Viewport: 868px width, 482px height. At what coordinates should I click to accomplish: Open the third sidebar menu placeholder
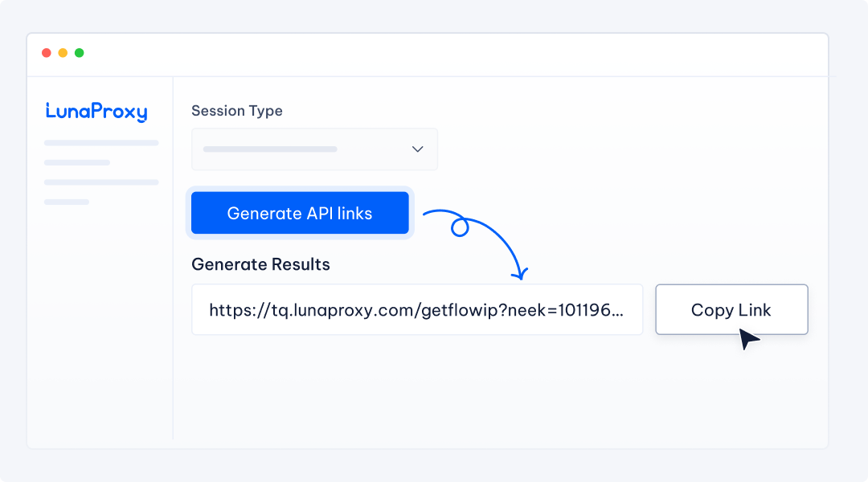pyautogui.click(x=101, y=182)
